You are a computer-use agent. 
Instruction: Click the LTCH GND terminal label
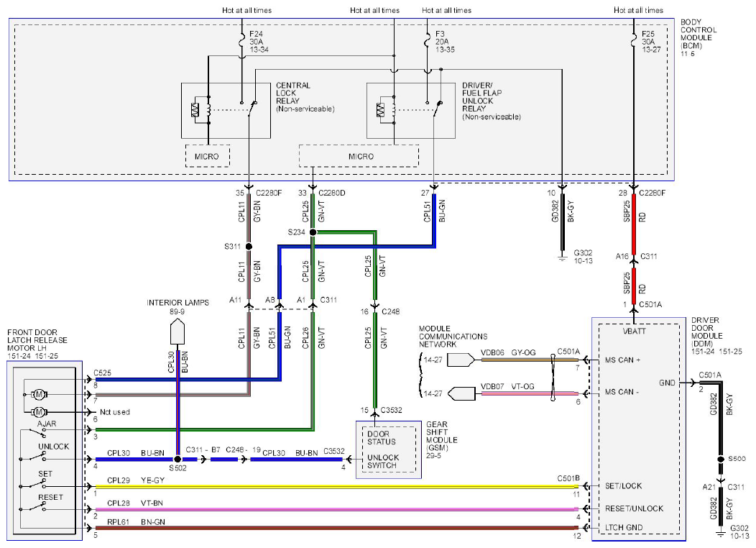[624, 527]
